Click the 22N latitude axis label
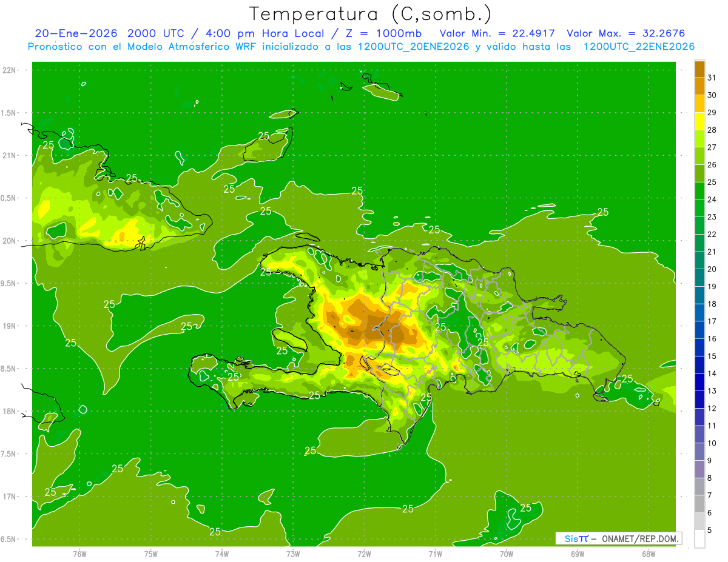This screenshot has width=728, height=562. coord(9,70)
